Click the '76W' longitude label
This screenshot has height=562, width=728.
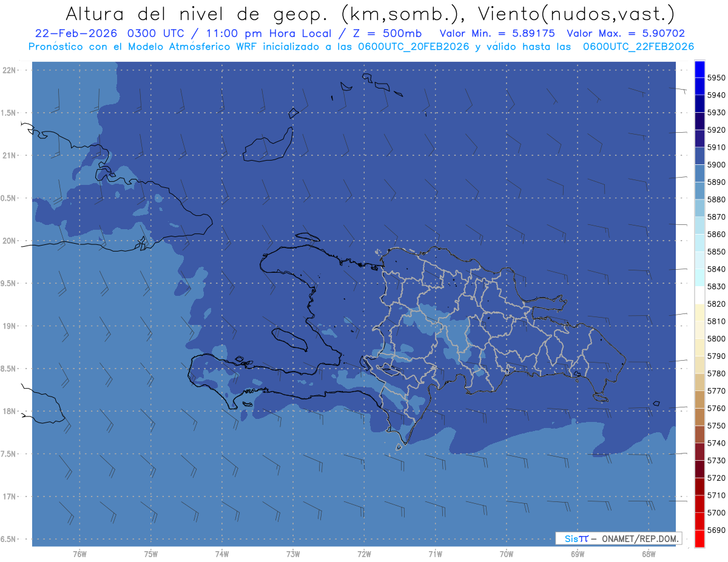(x=79, y=554)
